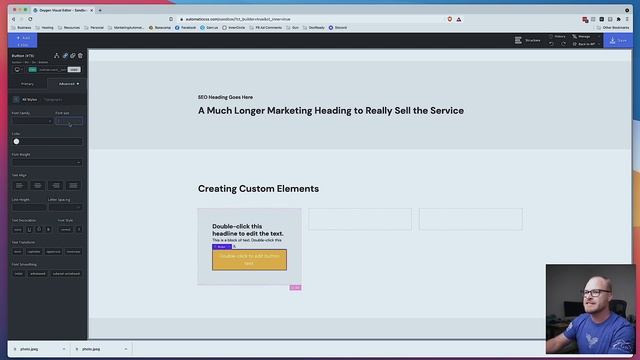Set Text Decoration to none

pyautogui.click(x=18, y=230)
